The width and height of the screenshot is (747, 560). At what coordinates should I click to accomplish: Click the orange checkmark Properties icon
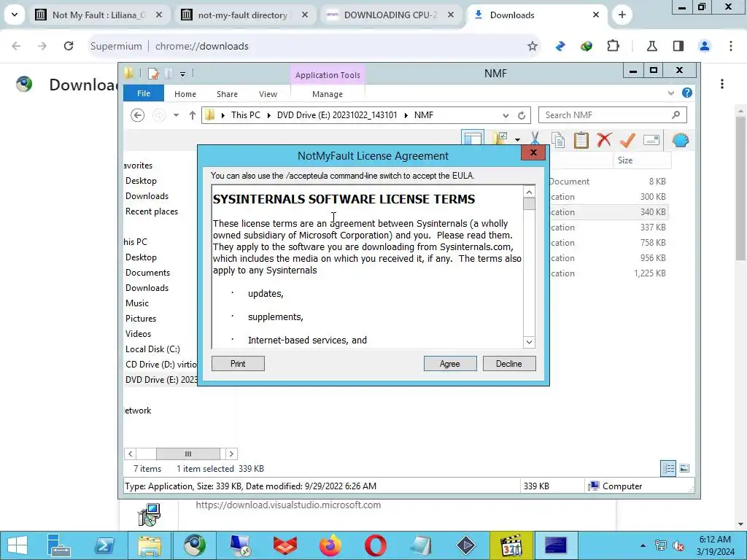627,140
